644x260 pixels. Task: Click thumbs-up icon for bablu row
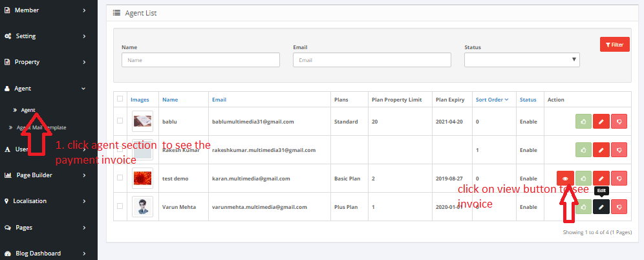[584, 122]
